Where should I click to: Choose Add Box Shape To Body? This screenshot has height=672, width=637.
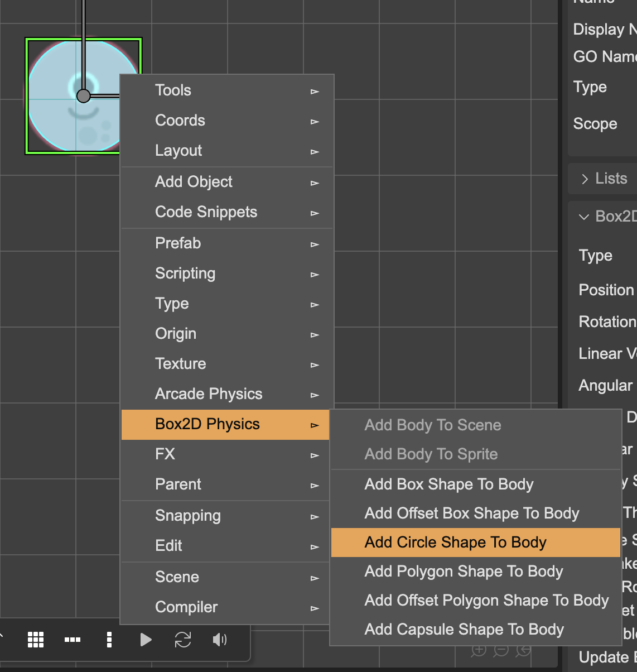[449, 484]
